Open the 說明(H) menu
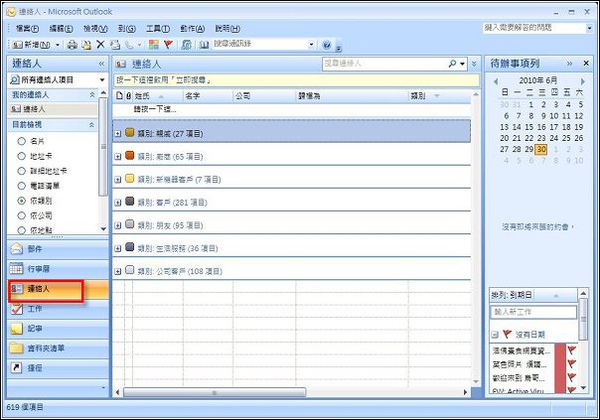The height and width of the screenshot is (420, 600). [227, 29]
